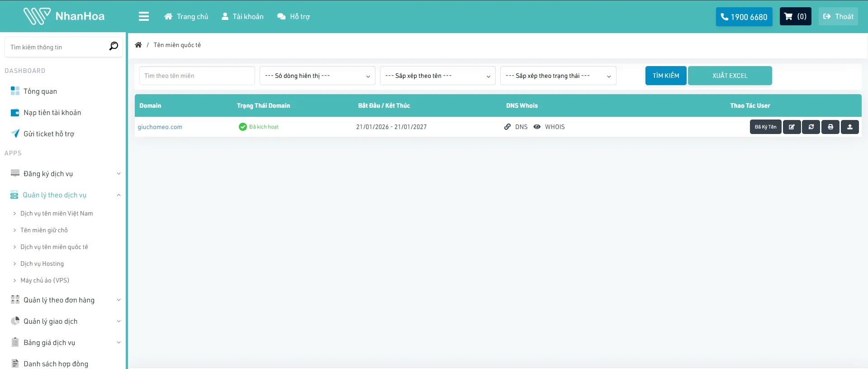The image size is (868, 369).
Task: Click the 'Tìm theo tên miền' input field
Action: 197,76
